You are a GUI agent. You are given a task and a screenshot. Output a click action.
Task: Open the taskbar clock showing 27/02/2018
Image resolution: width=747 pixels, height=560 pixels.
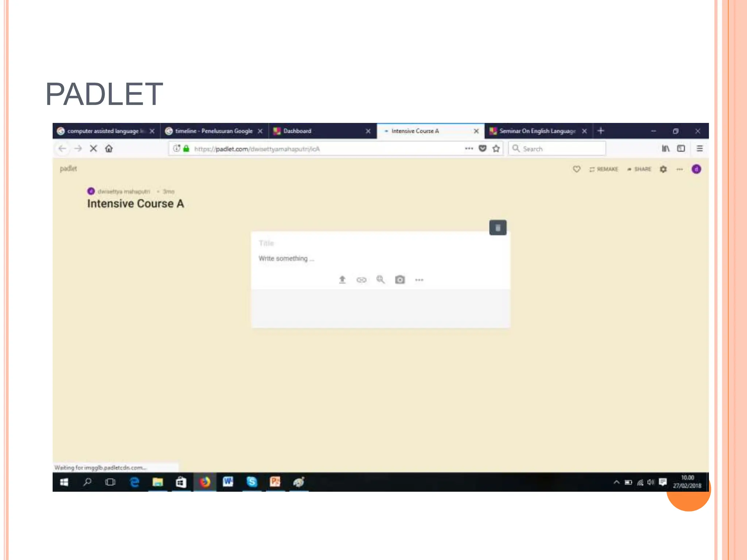coord(687,482)
